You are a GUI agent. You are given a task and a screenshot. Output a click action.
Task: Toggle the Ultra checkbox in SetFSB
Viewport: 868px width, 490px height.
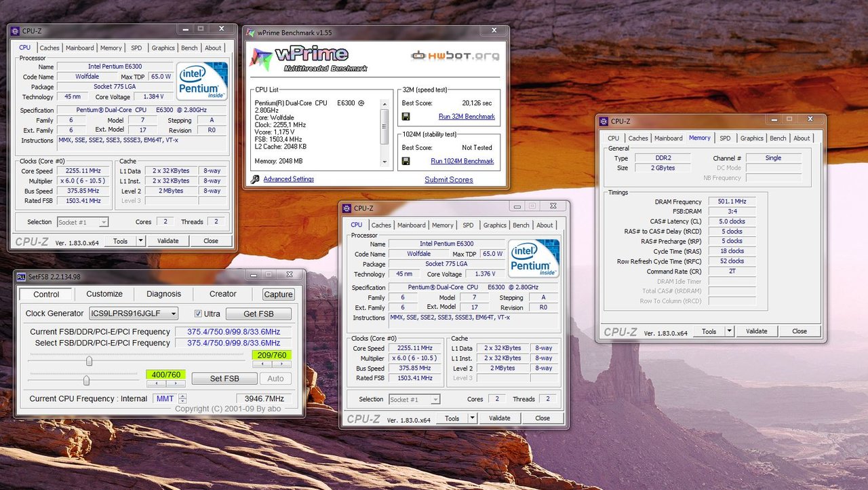[x=198, y=314]
